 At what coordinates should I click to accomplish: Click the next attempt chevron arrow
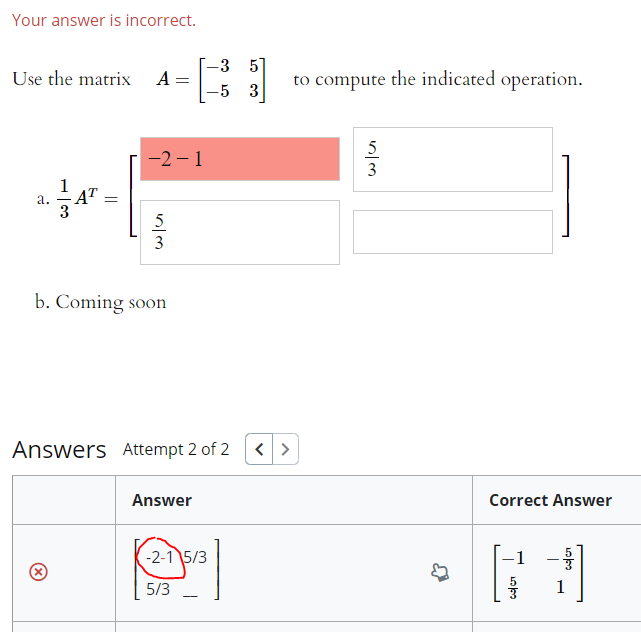coord(285,449)
